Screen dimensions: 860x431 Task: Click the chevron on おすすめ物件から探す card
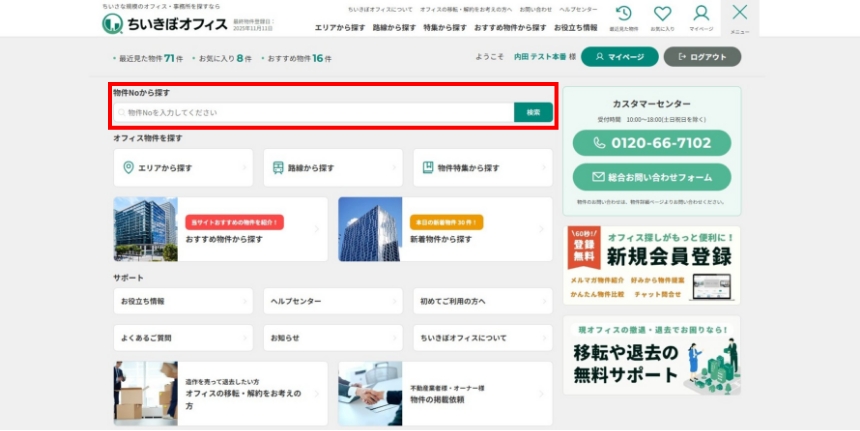(x=317, y=229)
